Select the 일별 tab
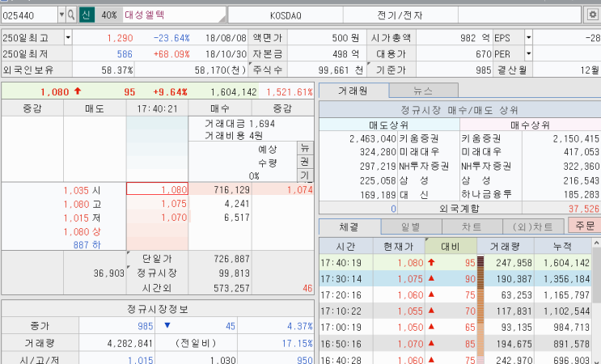601x364 pixels. coord(411,226)
